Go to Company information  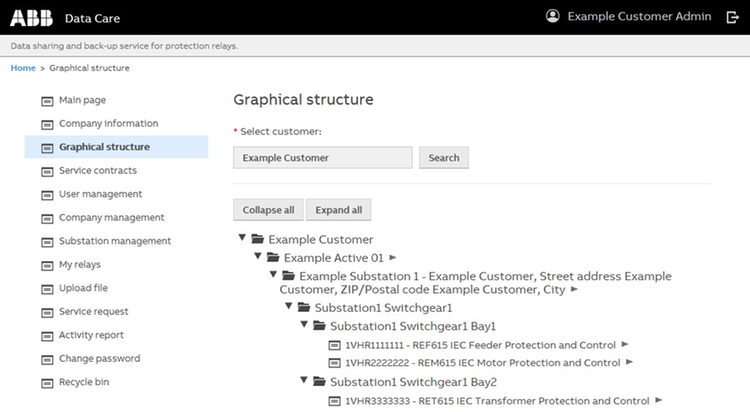coord(109,123)
